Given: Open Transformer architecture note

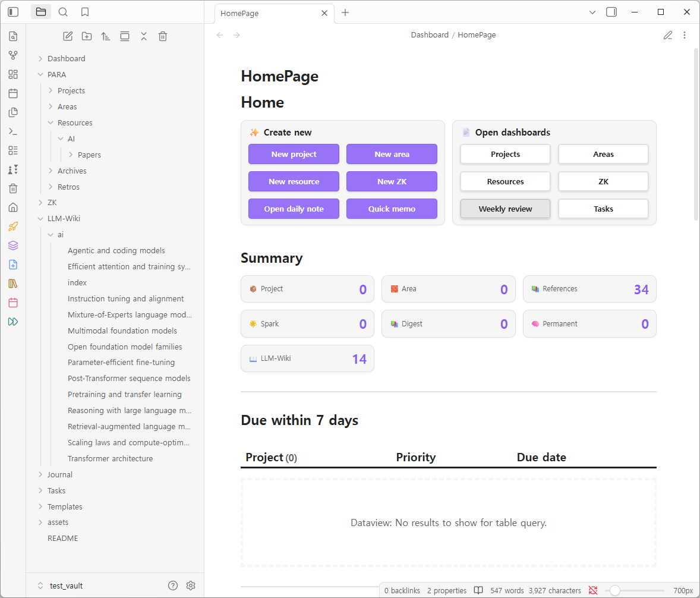Looking at the screenshot, I should (x=110, y=459).
